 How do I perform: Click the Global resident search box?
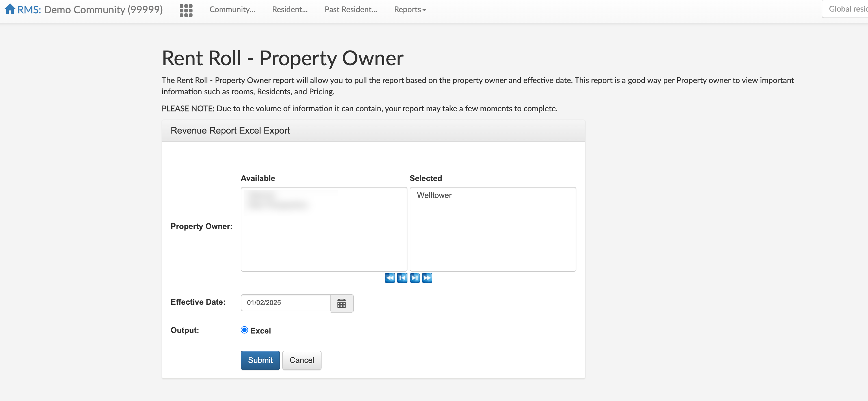846,9
